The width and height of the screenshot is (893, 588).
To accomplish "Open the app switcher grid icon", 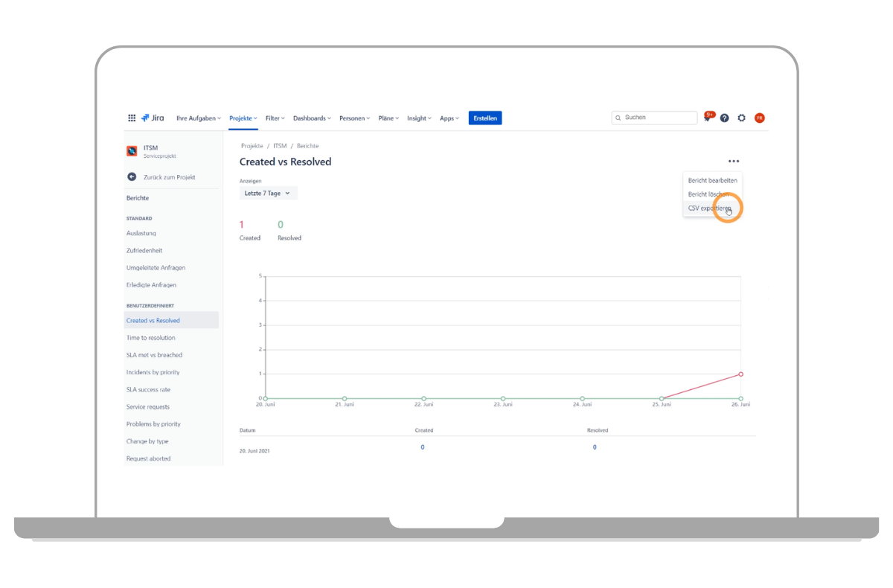I will click(x=132, y=118).
